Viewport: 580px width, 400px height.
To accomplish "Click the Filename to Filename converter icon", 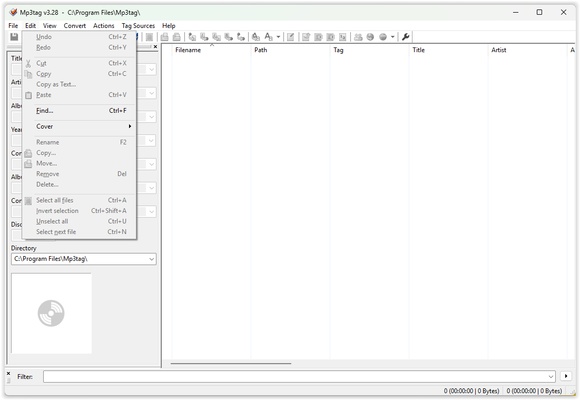I will tap(216, 37).
